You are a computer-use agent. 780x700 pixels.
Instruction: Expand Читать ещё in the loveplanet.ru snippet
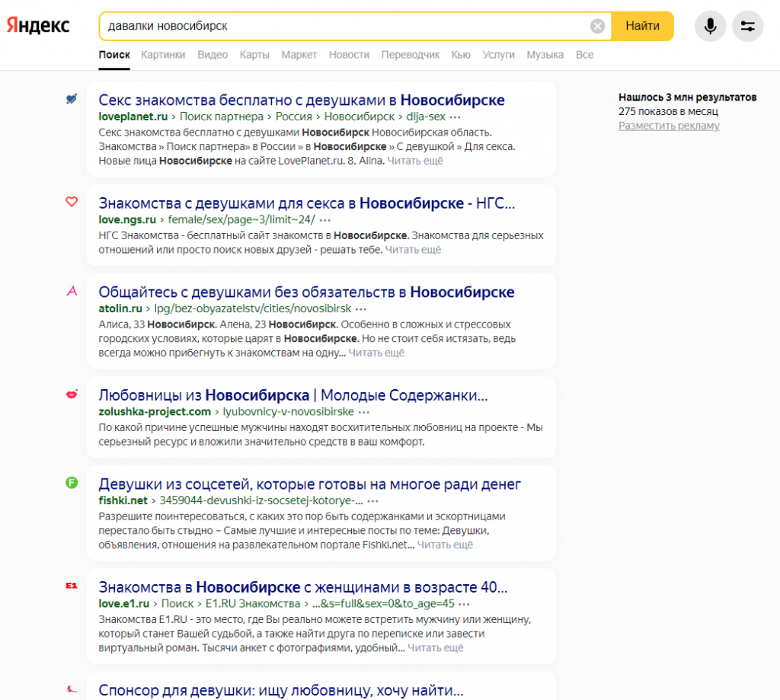point(415,161)
